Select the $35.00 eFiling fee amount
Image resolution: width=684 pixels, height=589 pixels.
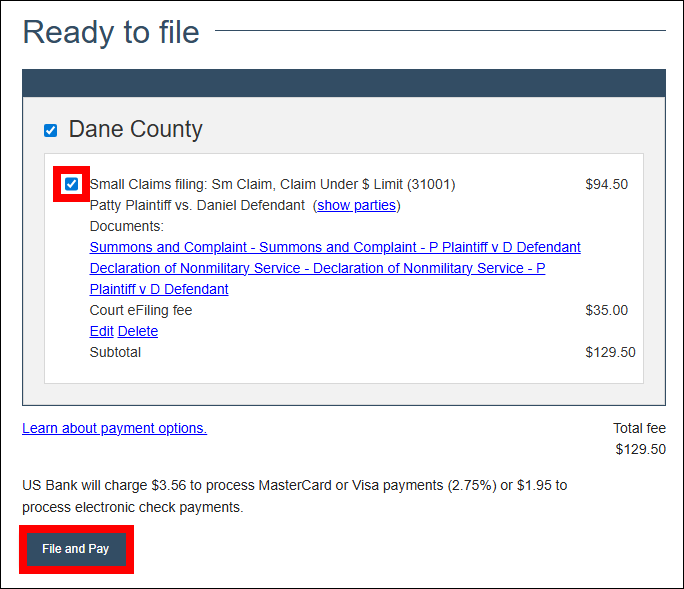coord(606,310)
